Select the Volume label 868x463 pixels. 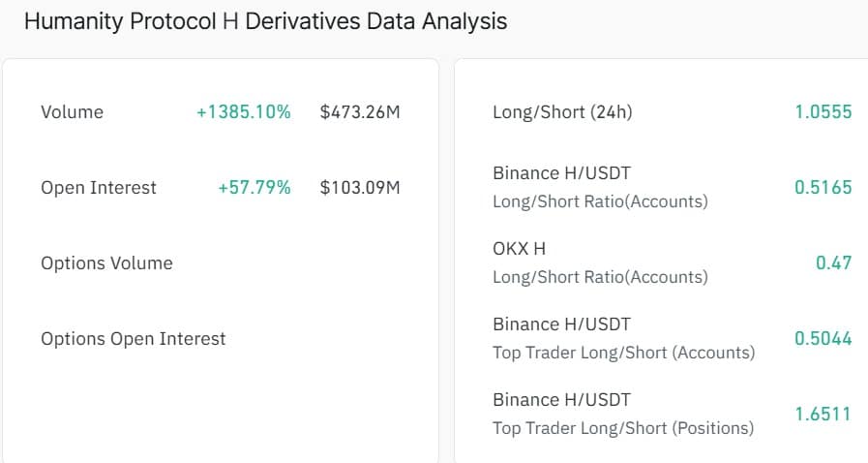coord(72,112)
